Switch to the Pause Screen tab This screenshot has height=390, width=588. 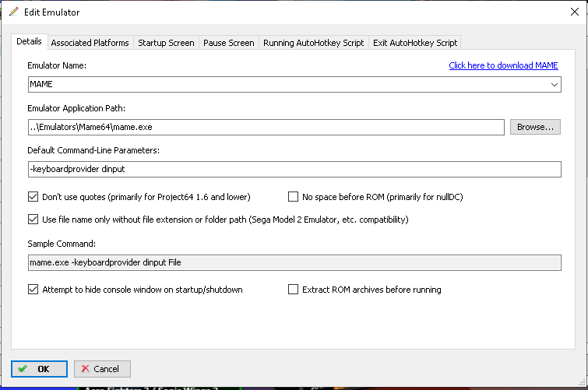click(229, 43)
